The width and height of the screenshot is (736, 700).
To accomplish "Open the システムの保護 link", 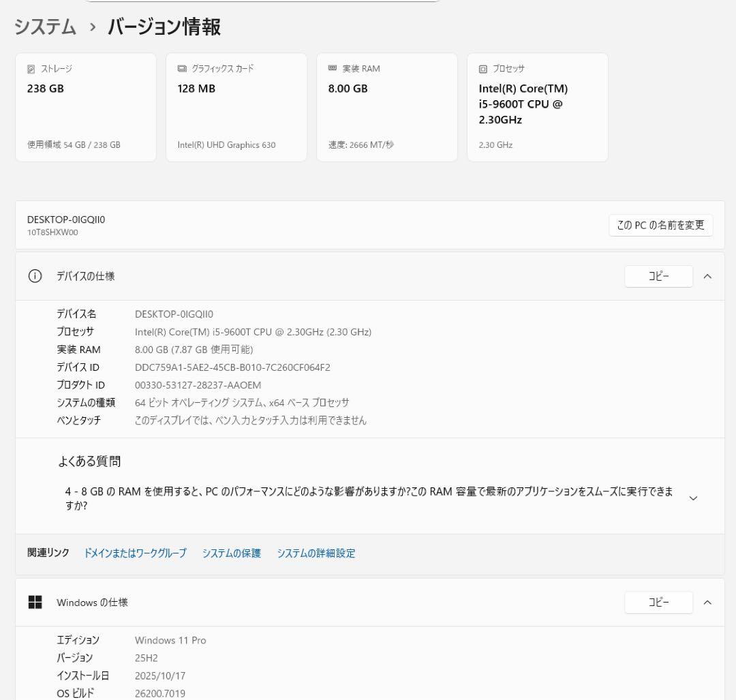I will 231,553.
